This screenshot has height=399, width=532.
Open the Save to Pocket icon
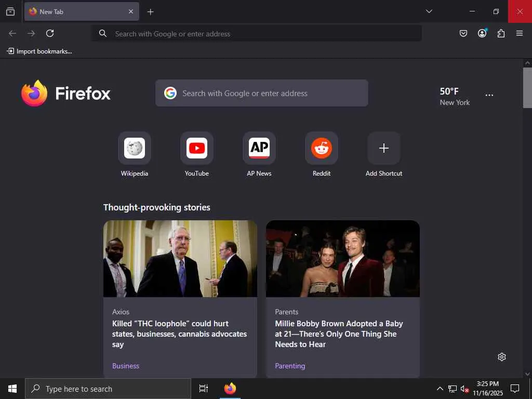click(463, 33)
